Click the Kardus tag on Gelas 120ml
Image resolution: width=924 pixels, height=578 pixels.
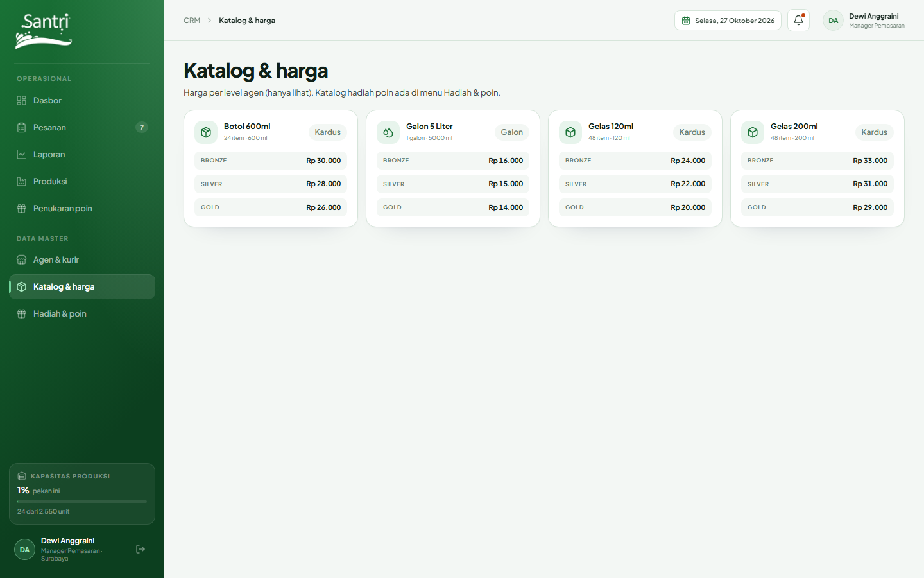click(692, 132)
